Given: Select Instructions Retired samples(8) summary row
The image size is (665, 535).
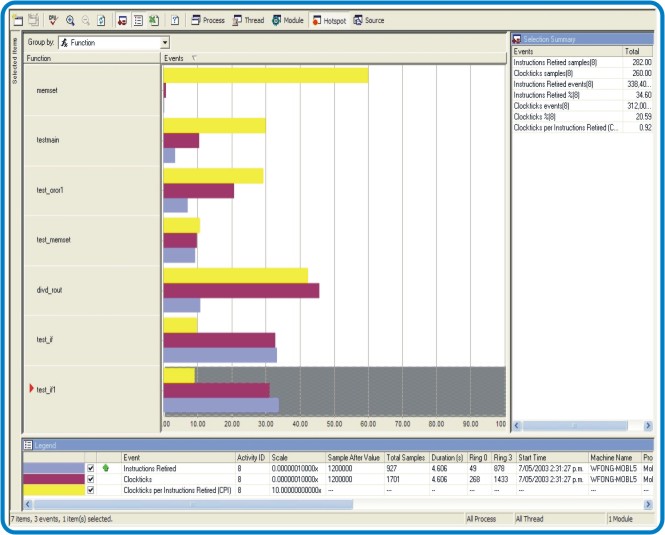Looking at the screenshot, I should tap(582, 62).
